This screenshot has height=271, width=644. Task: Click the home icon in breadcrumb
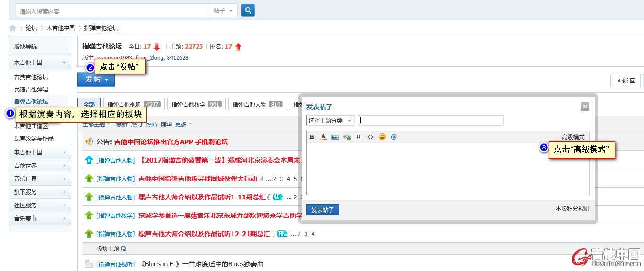click(x=13, y=28)
